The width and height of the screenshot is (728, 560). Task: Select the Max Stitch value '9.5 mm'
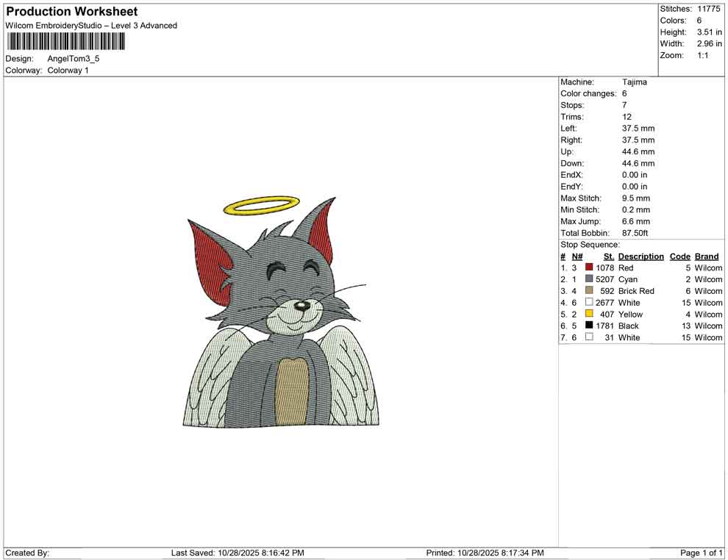pos(636,198)
